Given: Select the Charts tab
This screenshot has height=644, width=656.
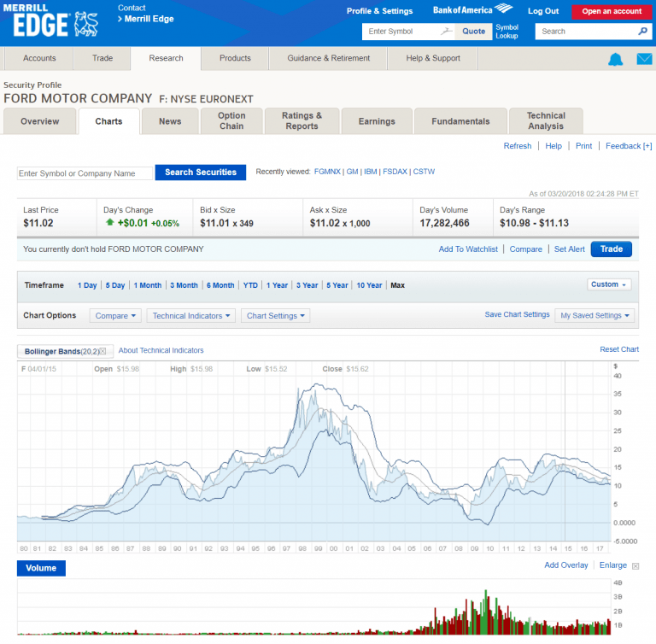Looking at the screenshot, I should 108,121.
